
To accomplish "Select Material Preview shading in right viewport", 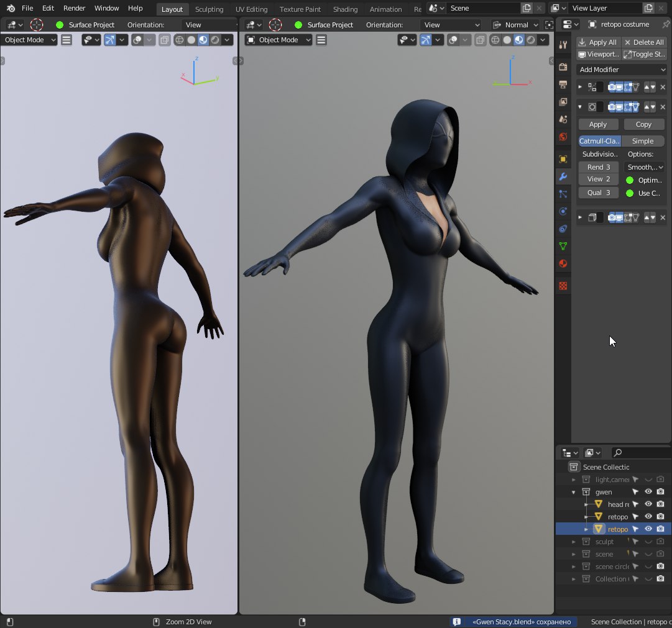I will tap(519, 40).
